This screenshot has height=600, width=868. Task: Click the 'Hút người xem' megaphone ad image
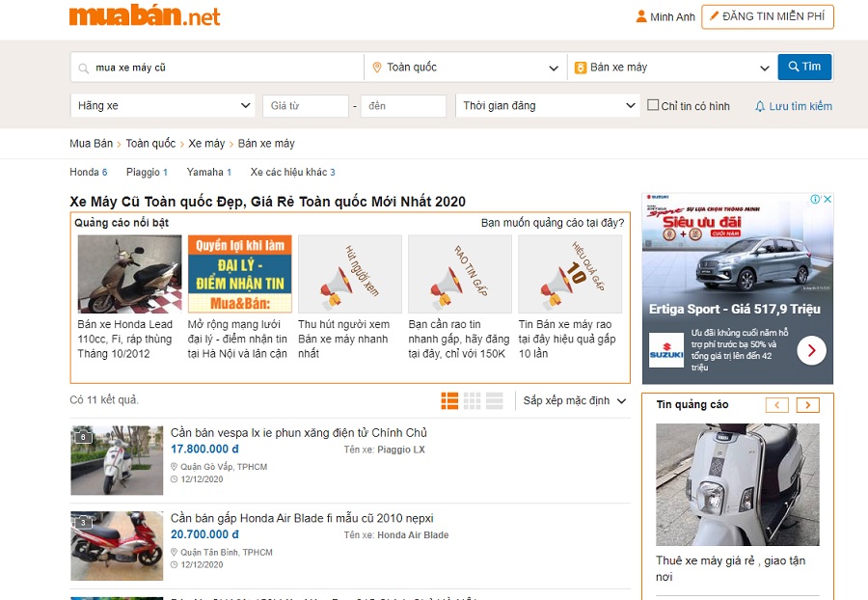pos(350,274)
